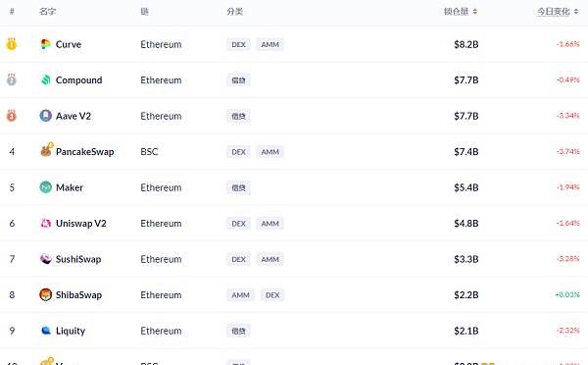Click the Curve protocol logo icon
588x365 pixels.
(46, 44)
